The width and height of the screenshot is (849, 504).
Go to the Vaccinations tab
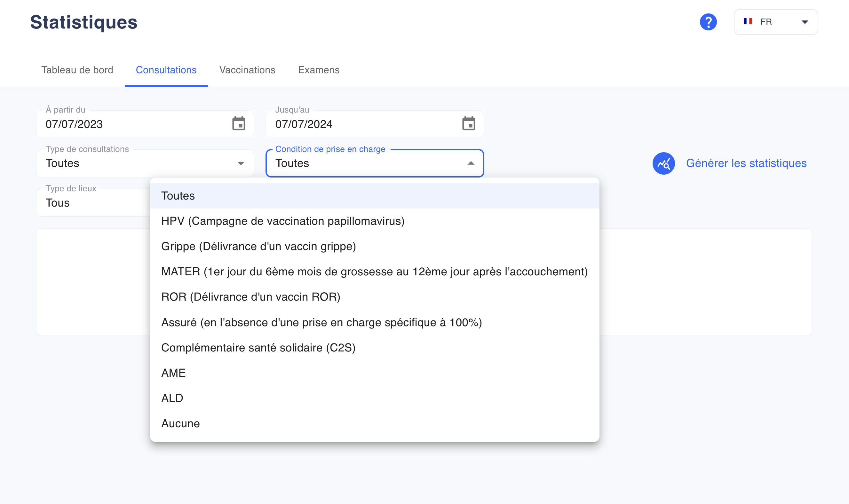click(247, 70)
